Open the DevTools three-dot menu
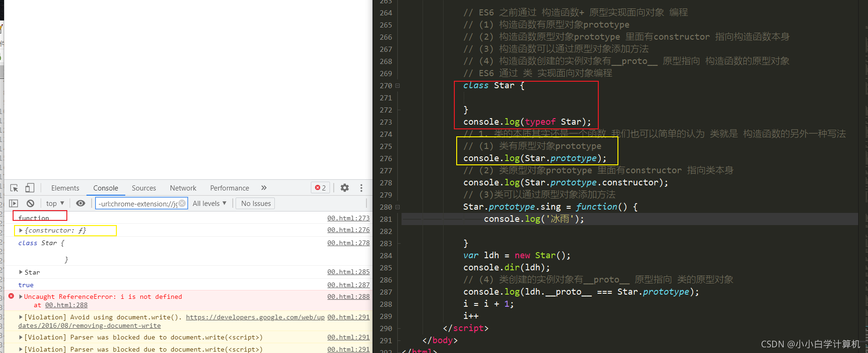868x353 pixels. (x=361, y=188)
